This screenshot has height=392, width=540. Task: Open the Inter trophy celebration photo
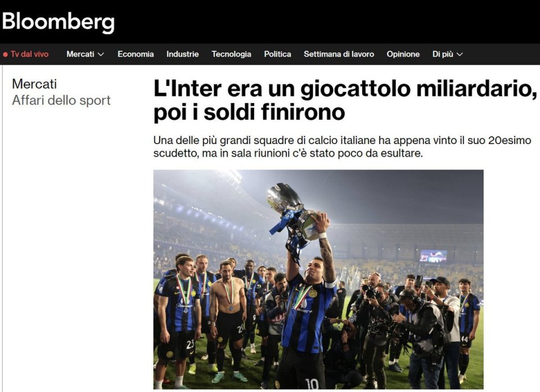point(318,280)
